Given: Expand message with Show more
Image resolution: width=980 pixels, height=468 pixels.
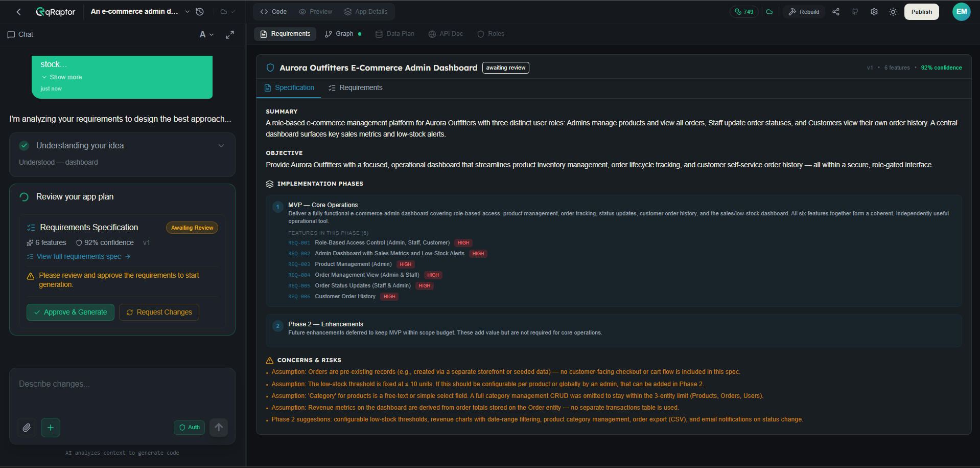Looking at the screenshot, I should 61,77.
